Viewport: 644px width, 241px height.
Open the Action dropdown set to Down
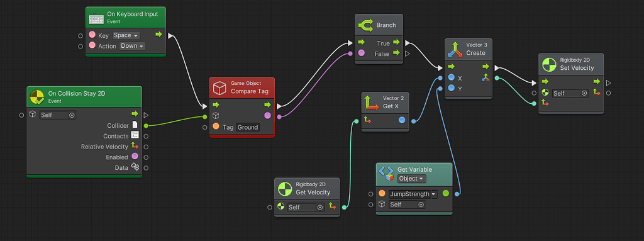click(132, 46)
